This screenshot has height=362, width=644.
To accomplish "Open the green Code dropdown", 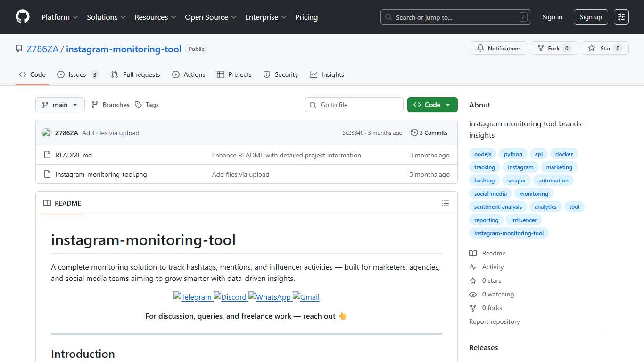I will (431, 104).
